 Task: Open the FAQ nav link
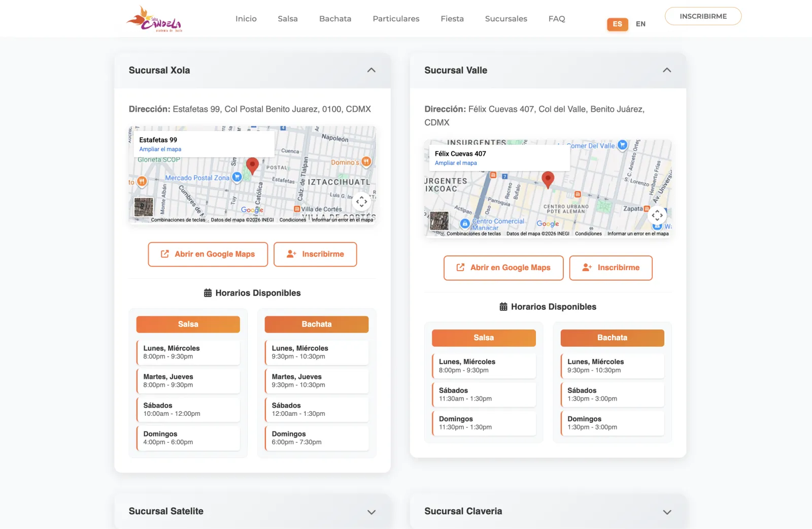click(557, 19)
